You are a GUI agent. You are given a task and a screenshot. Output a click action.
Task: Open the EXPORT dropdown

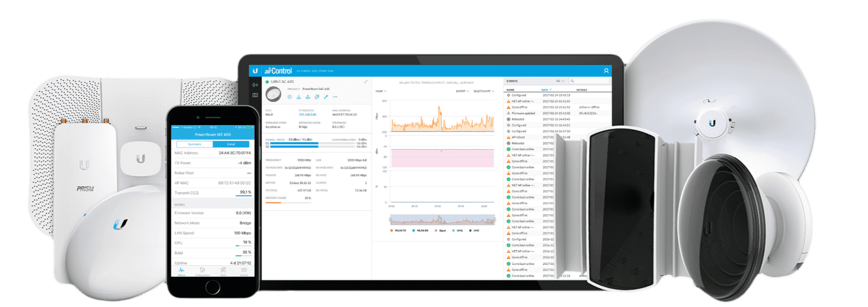tap(462, 91)
